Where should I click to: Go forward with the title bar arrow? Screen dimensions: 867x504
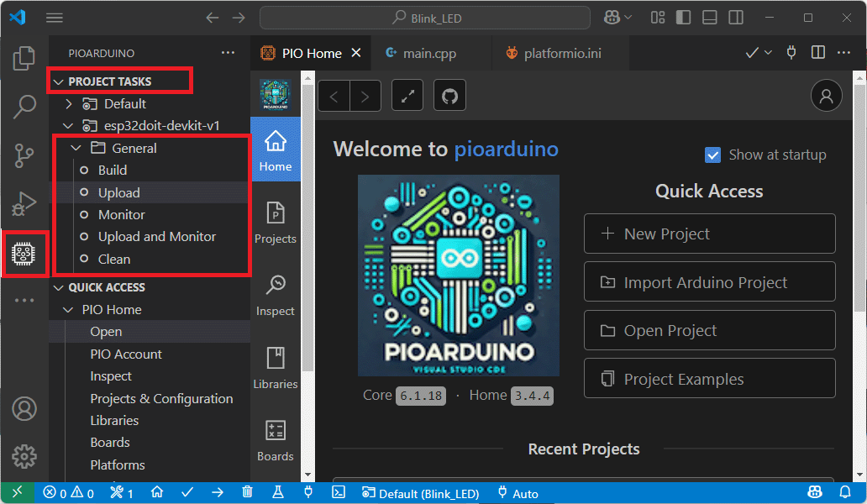[x=239, y=18]
